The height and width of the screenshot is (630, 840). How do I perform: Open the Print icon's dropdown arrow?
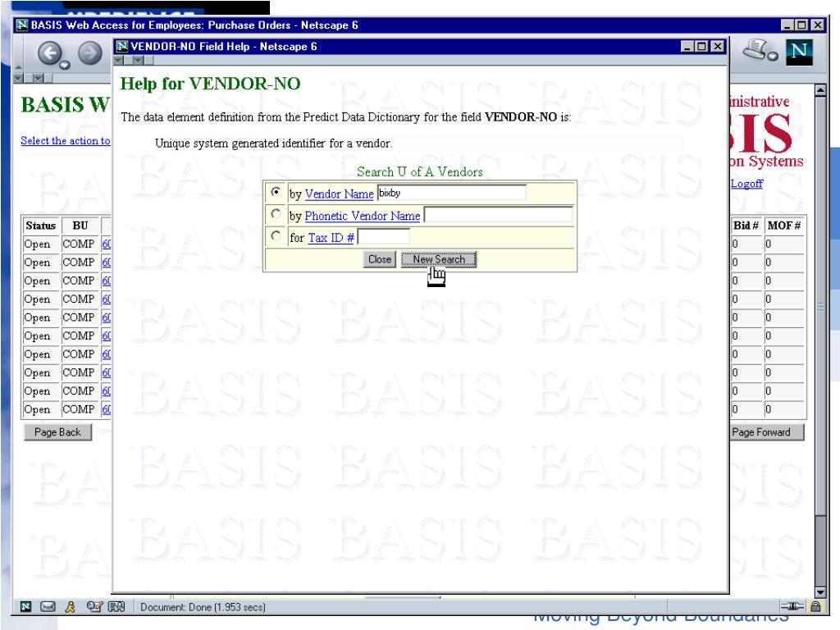click(x=773, y=56)
